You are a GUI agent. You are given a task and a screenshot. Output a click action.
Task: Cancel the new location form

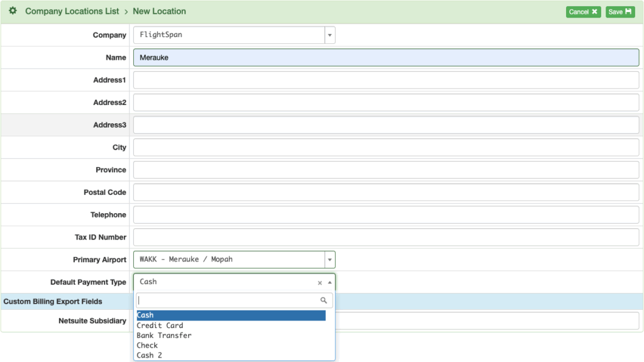tap(583, 12)
